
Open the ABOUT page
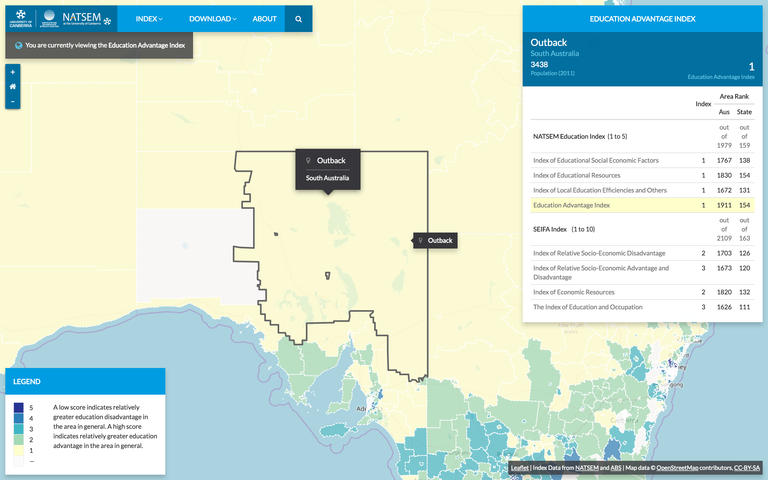point(264,19)
